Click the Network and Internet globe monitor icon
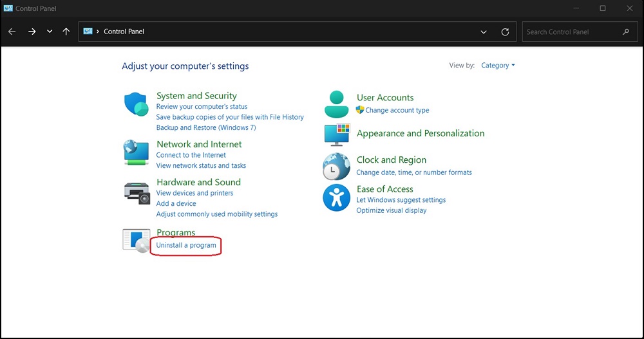The height and width of the screenshot is (339, 644). [136, 152]
